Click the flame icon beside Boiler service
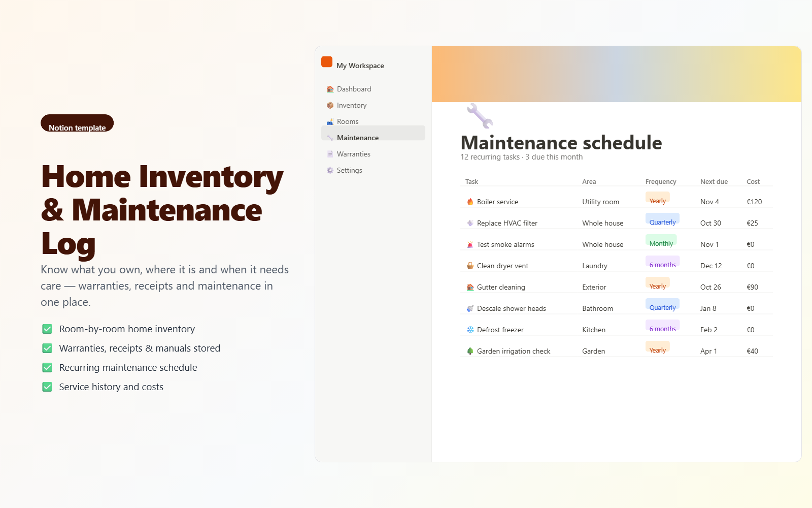812x508 pixels. [x=470, y=202]
